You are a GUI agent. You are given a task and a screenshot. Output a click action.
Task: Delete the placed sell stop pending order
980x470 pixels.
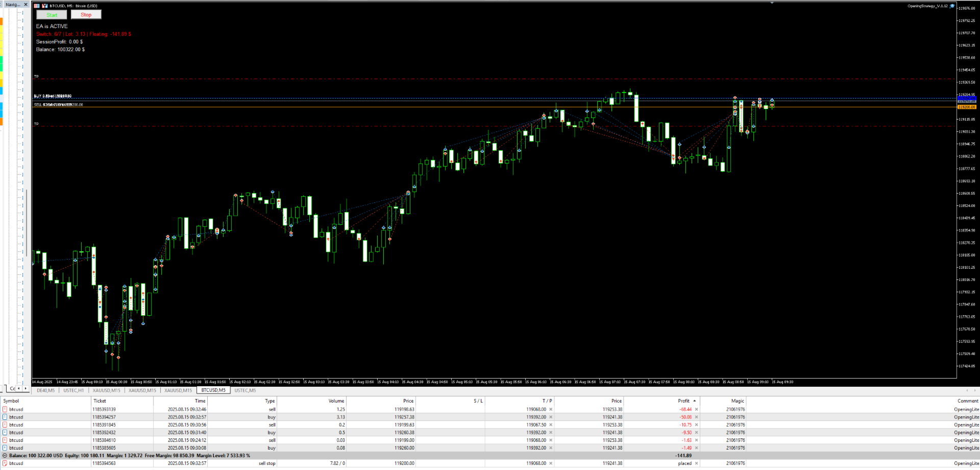(x=696, y=463)
